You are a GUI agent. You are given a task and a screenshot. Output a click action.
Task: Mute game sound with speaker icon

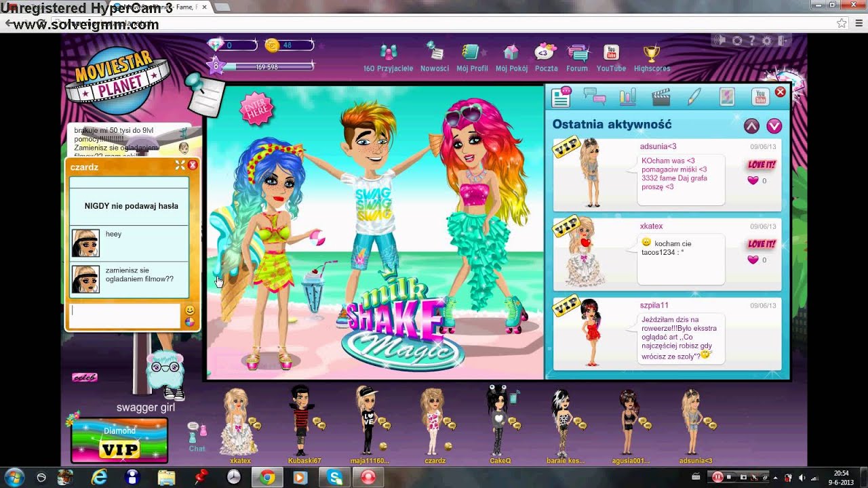[x=722, y=41]
